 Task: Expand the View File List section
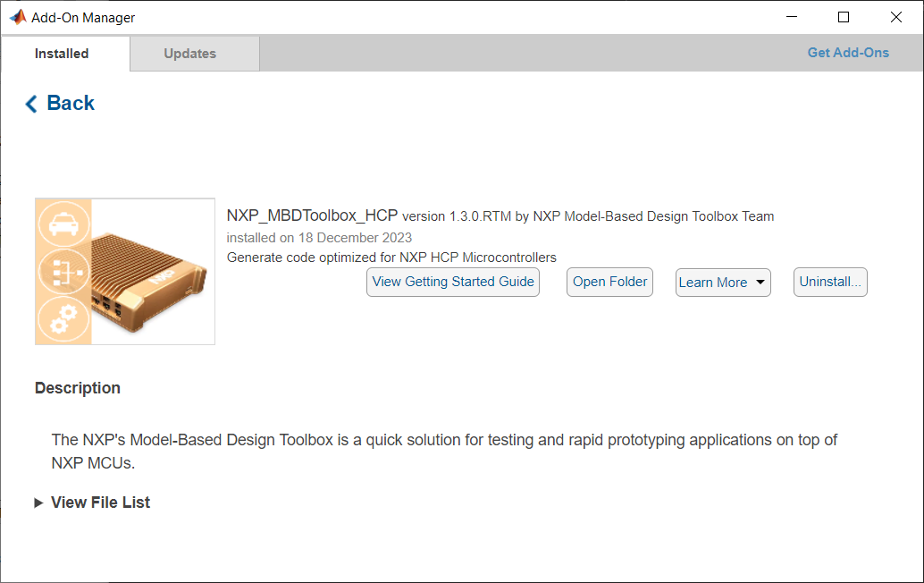click(100, 502)
